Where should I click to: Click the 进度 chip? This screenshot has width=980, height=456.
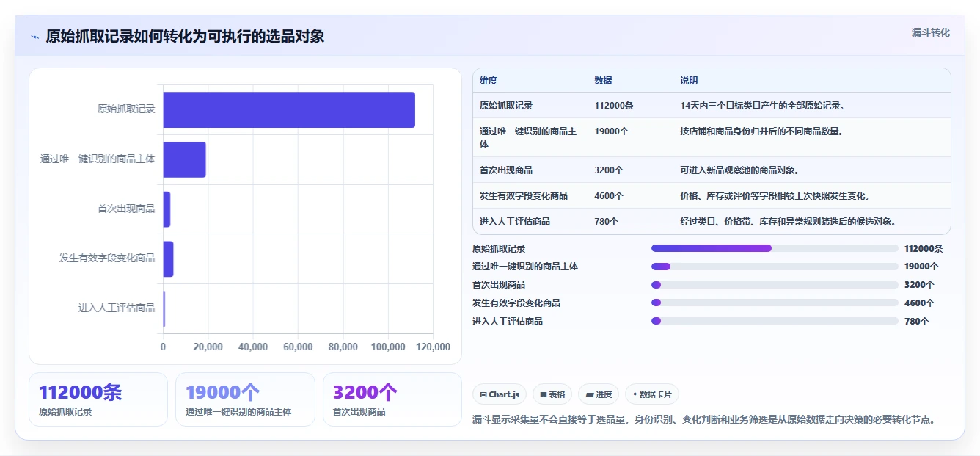pos(599,394)
